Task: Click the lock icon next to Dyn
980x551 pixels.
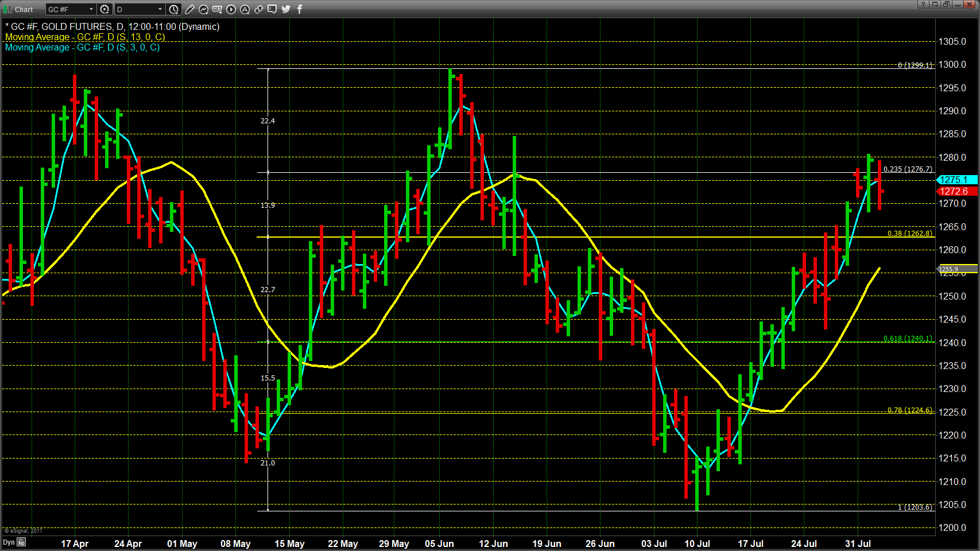Action: pos(21,542)
